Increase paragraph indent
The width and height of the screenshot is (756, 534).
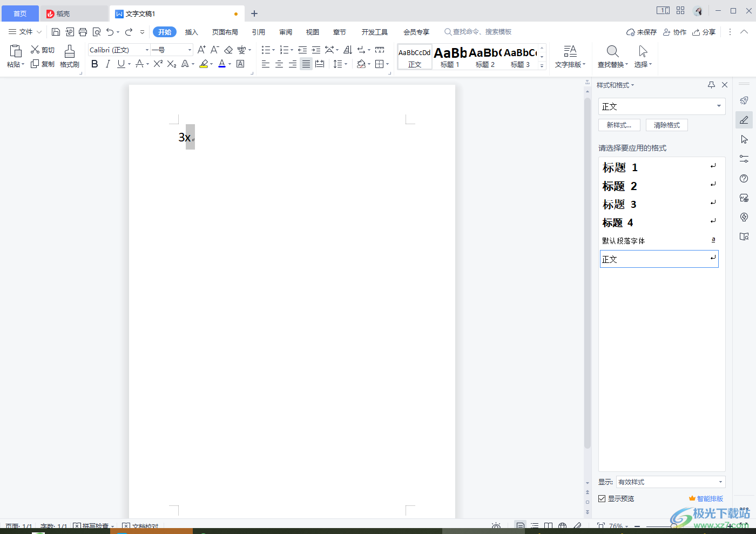click(x=316, y=50)
